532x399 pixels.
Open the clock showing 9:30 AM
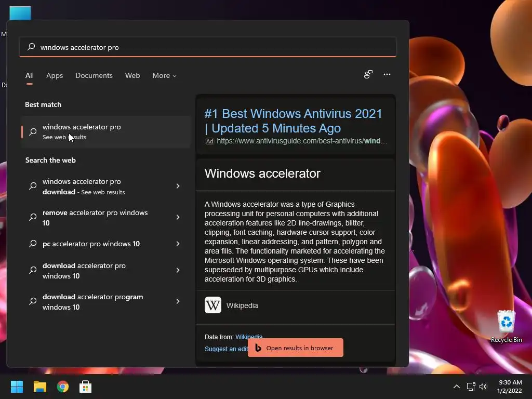(x=509, y=387)
